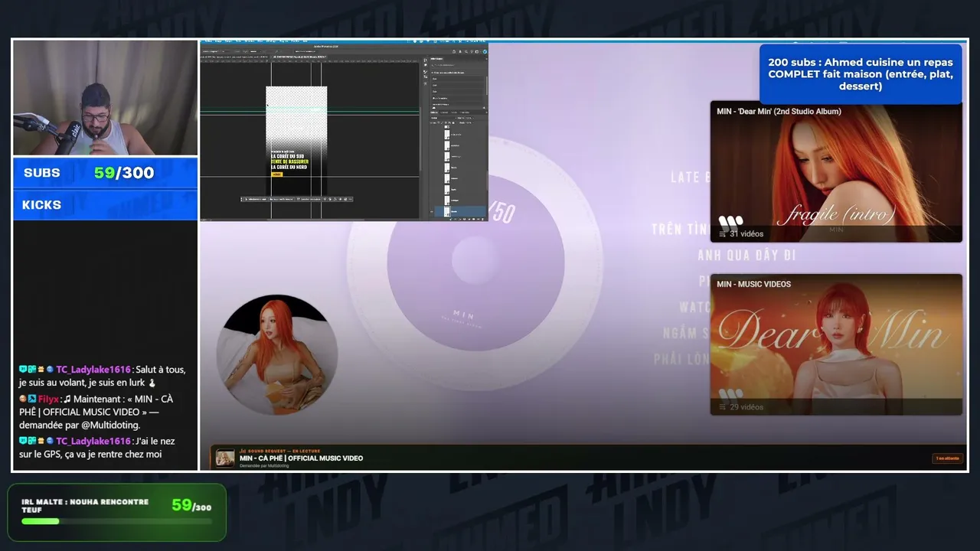The image size is (980, 551).
Task: Click the 'KICKS' label
Action: pos(41,205)
